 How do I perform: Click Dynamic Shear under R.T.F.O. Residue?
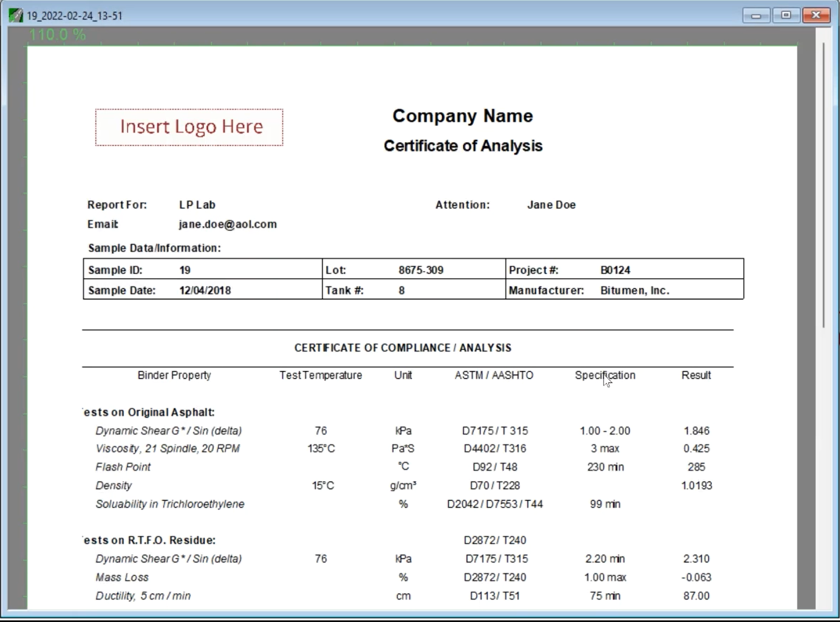(169, 559)
